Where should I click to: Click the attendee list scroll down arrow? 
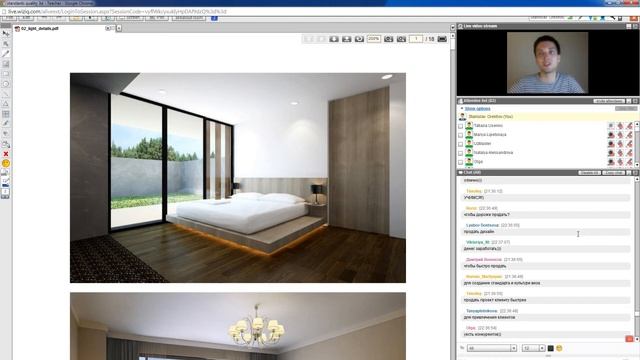pos(637,164)
